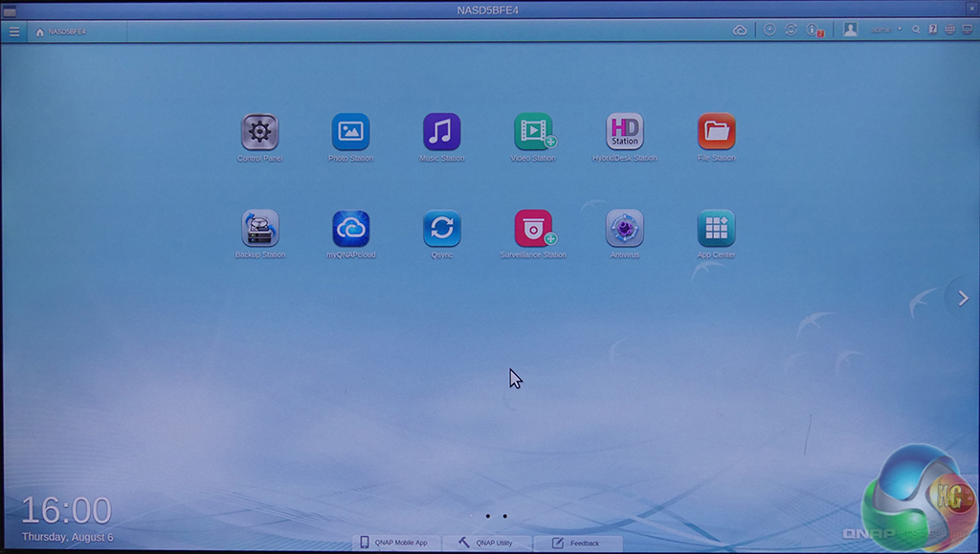Open background tasks clock icon
Screen dimensions: 980x554
point(769,30)
